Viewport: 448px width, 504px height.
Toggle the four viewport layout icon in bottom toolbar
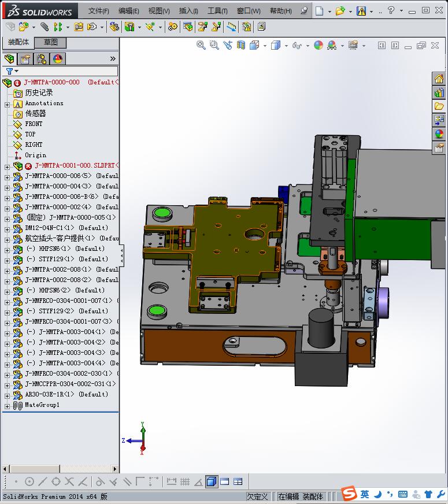[x=238, y=481]
